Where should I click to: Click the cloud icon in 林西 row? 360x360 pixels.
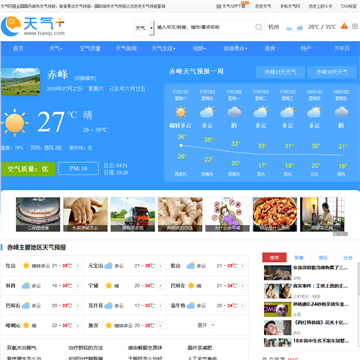(x=26, y=286)
